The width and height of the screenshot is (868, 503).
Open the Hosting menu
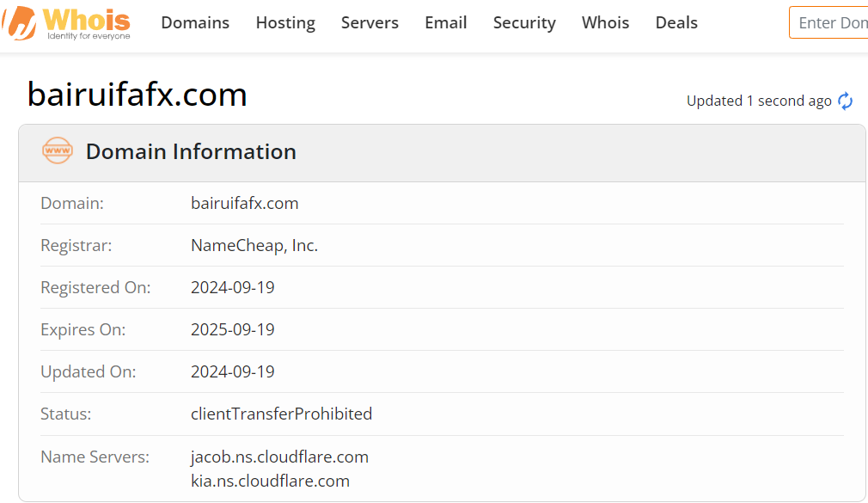click(x=285, y=22)
